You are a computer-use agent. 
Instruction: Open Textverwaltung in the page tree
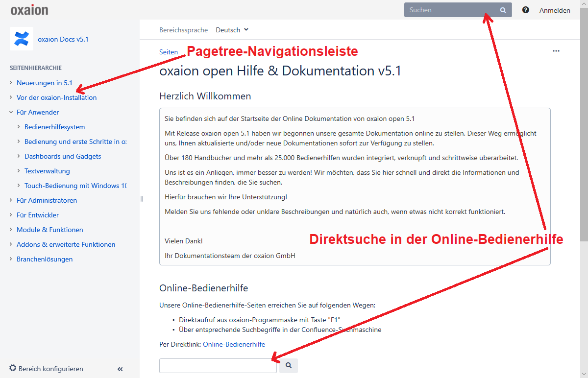tap(47, 171)
